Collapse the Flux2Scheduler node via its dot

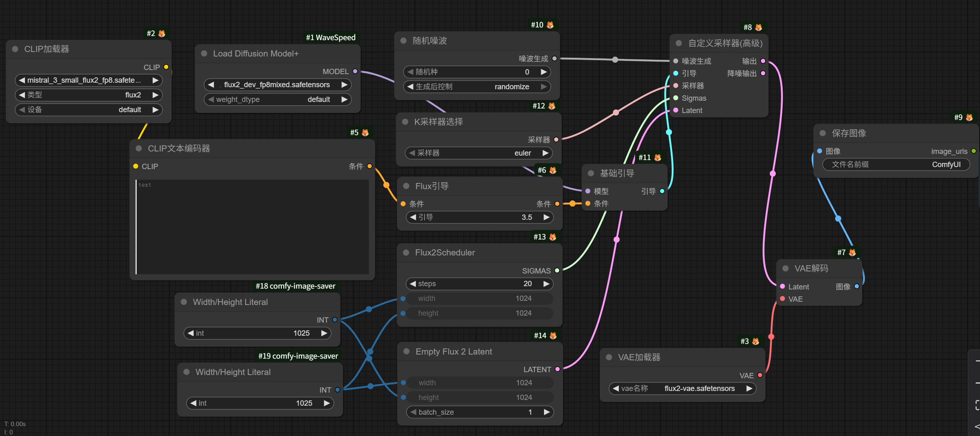pyautogui.click(x=406, y=253)
